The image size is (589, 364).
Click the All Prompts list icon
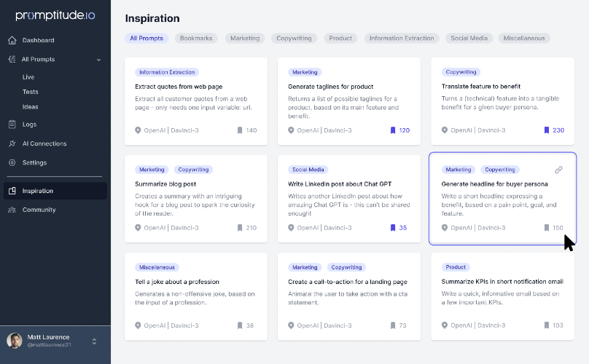12,59
